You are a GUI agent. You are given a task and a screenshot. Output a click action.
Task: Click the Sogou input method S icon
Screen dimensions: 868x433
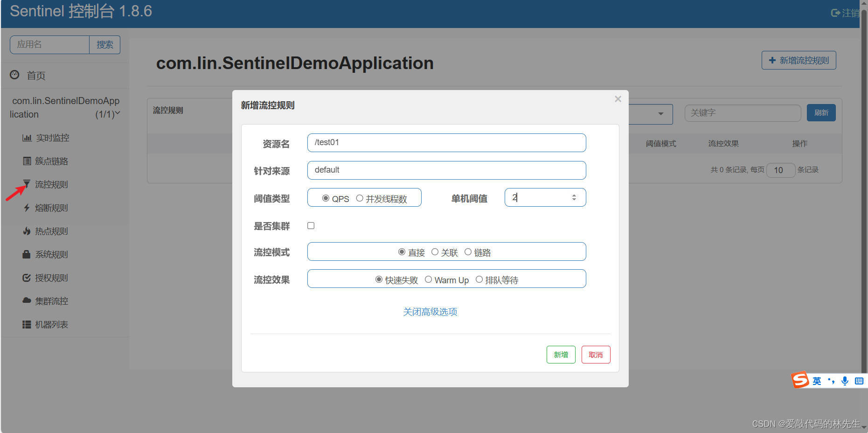(x=800, y=380)
